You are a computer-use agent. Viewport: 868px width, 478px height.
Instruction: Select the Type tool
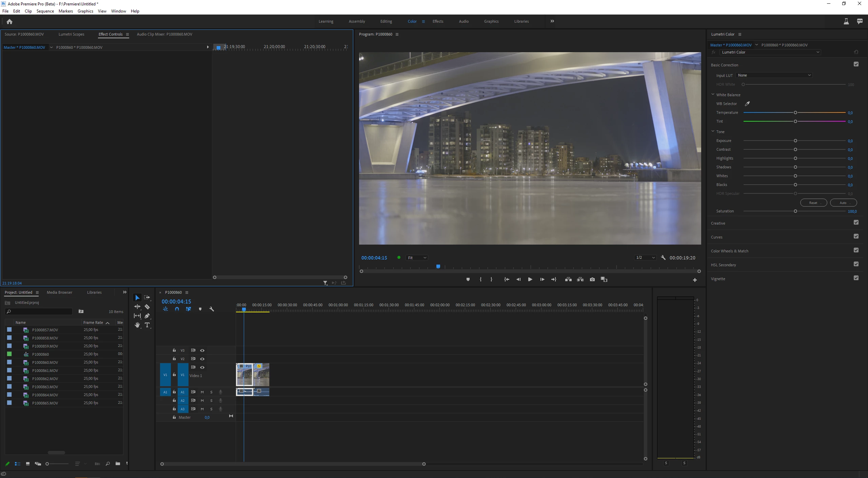147,325
